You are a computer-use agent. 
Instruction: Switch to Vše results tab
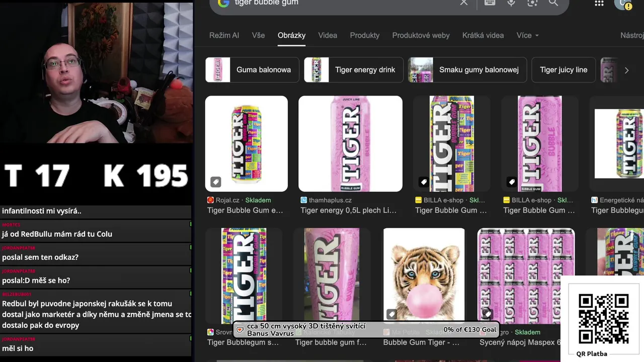point(258,35)
